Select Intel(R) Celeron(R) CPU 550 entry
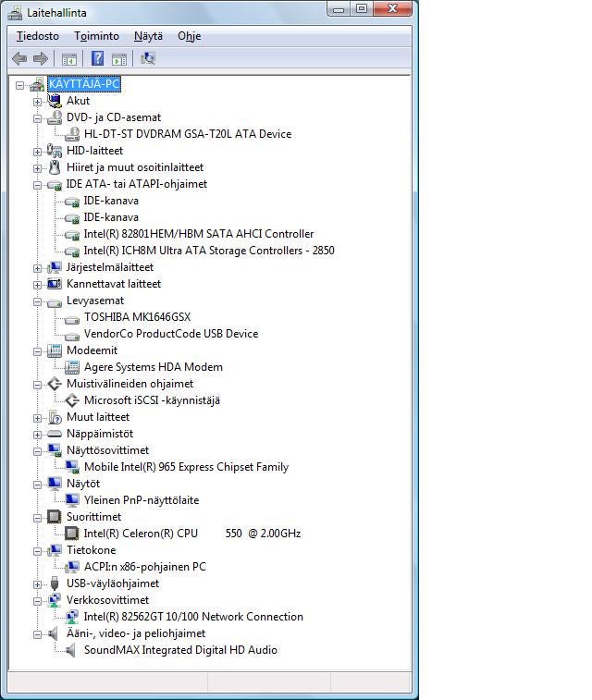The image size is (592, 700). click(192, 534)
